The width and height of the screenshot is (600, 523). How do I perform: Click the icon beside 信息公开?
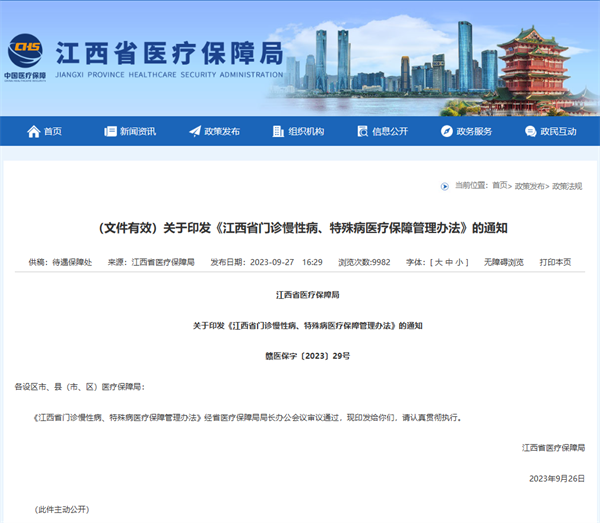(x=363, y=131)
